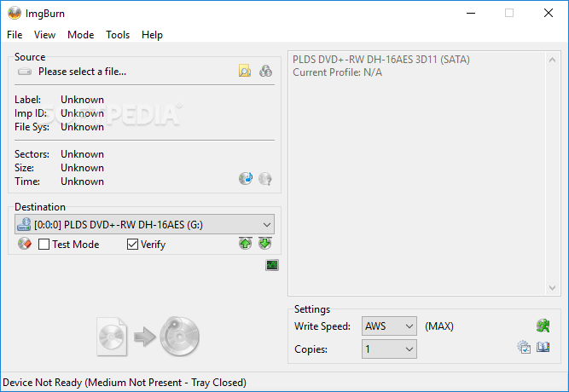Open the Mode menu
The width and height of the screenshot is (569, 392).
(x=80, y=35)
